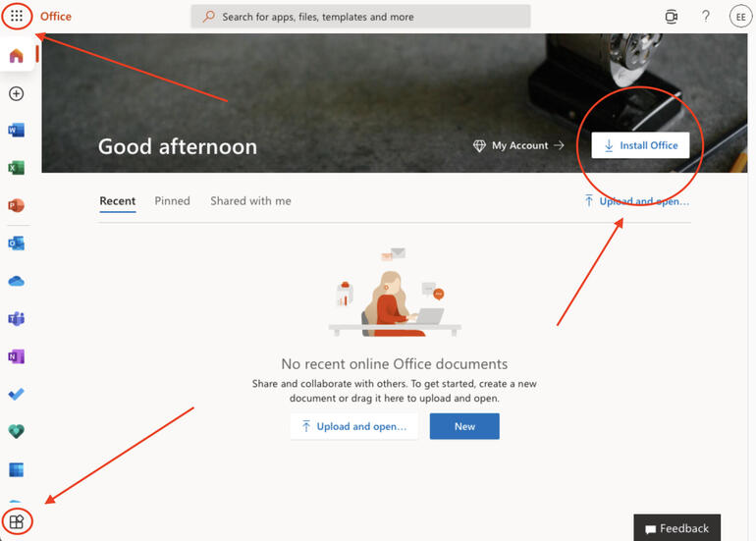Open Word from the sidebar
Viewport: 756px width, 541px height.
click(x=17, y=131)
